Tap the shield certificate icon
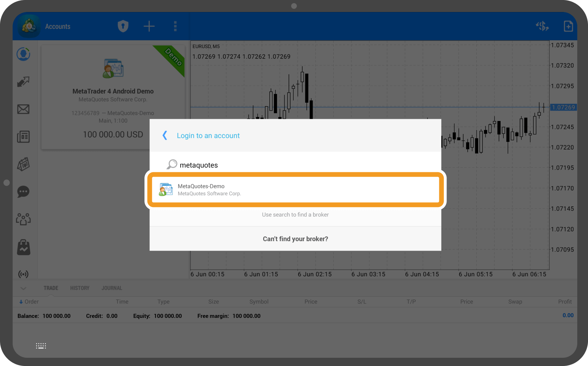Viewport: 588px width, 366px height. click(x=123, y=26)
